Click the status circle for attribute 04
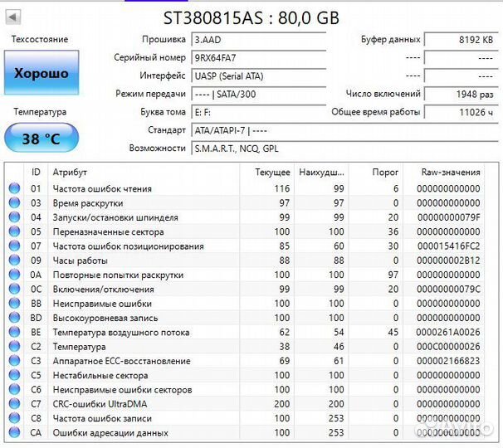The image size is (503, 448). 14,217
